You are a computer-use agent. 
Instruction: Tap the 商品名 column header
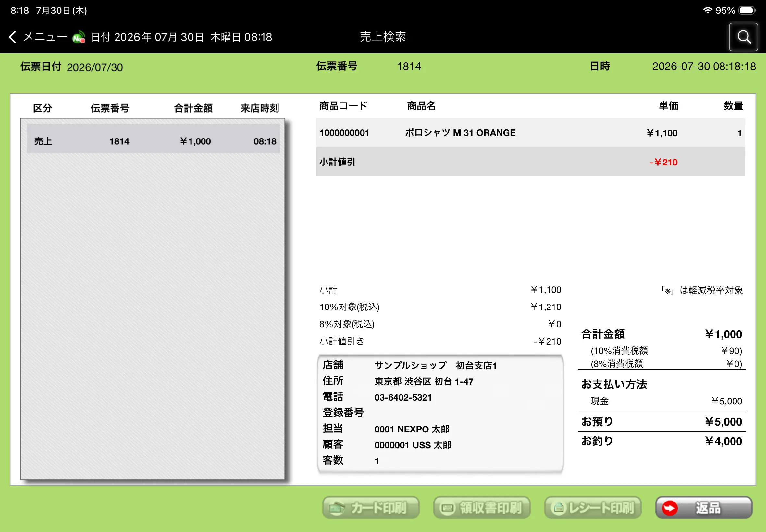(422, 106)
